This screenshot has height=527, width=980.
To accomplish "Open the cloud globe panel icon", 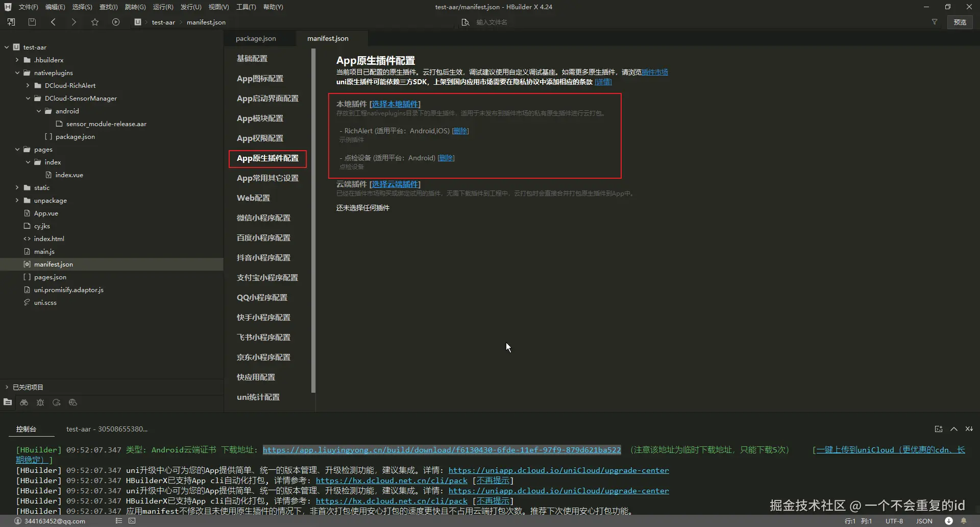I will 73,402.
